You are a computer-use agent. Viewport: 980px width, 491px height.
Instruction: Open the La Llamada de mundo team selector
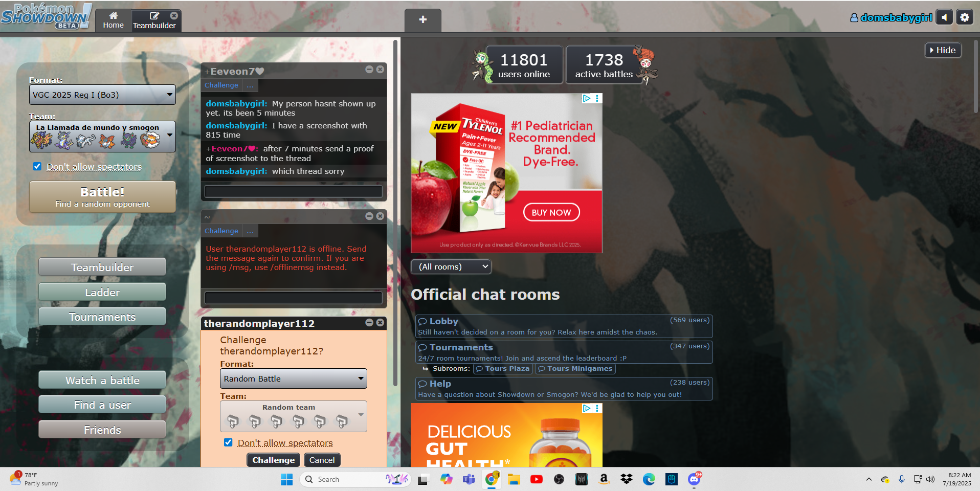[x=102, y=137]
